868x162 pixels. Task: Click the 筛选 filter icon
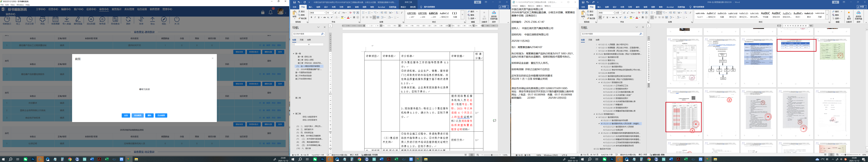[43, 21]
